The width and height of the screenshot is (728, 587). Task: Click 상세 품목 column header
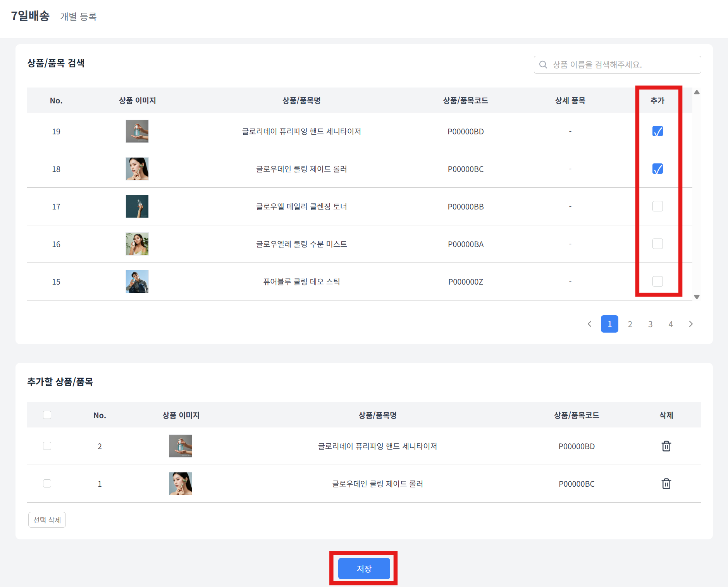[570, 101]
